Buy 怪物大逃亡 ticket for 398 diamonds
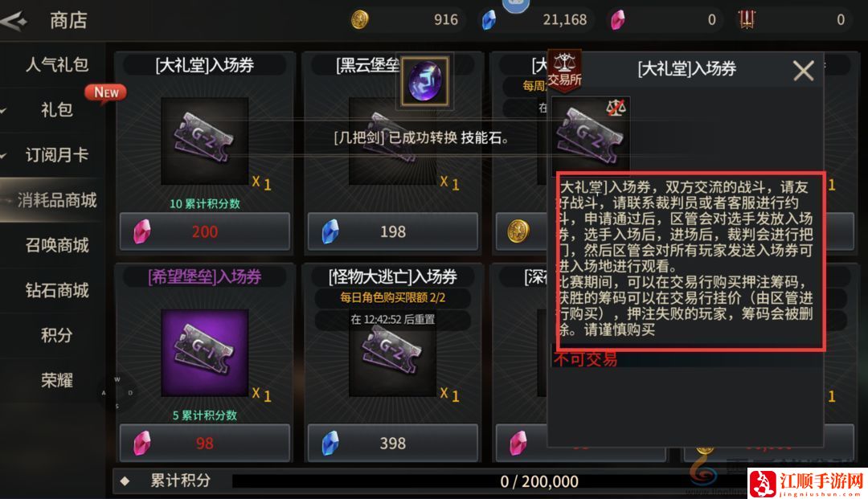Screen dimensions: 868x499 point(392,443)
